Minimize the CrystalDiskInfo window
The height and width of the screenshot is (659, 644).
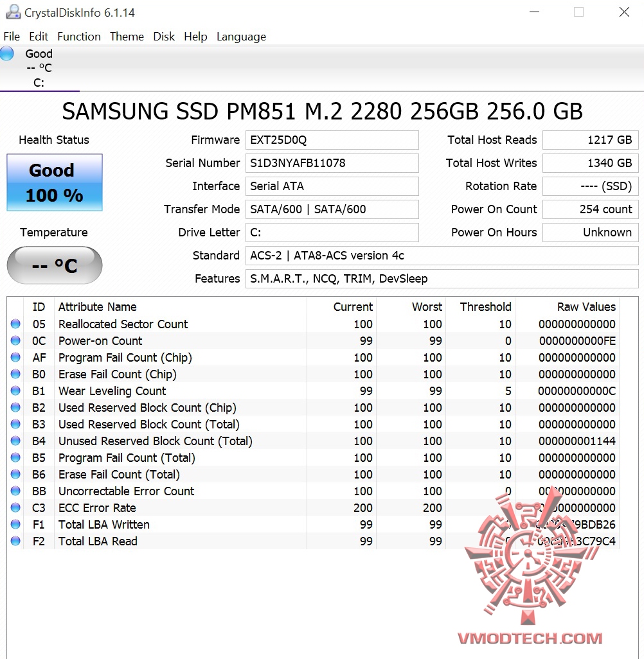pos(534,12)
